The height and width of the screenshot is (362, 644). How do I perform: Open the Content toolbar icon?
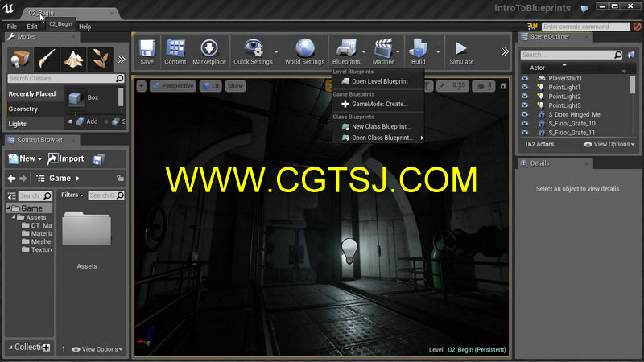point(175,51)
